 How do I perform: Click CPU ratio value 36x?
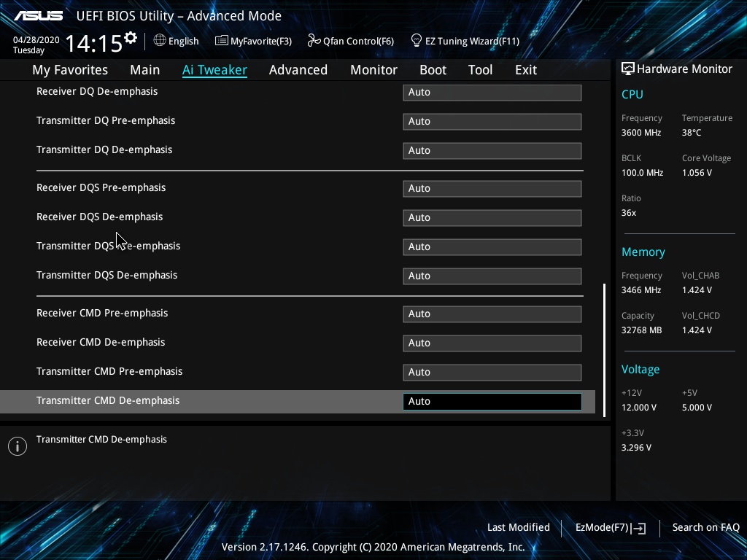(x=628, y=213)
